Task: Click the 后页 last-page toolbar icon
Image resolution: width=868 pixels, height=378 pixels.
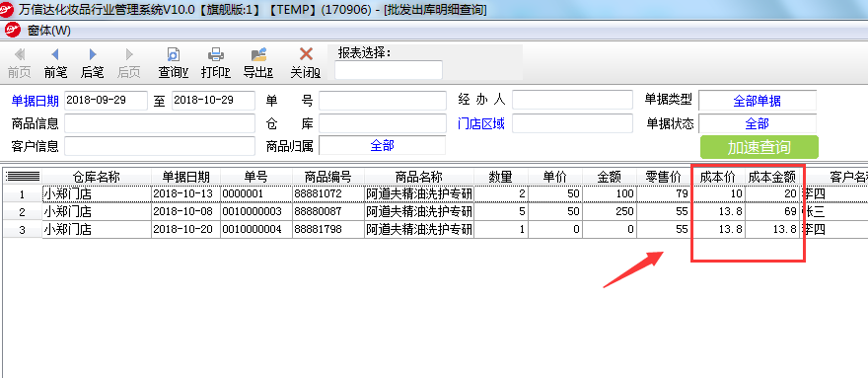Action: 129,54
